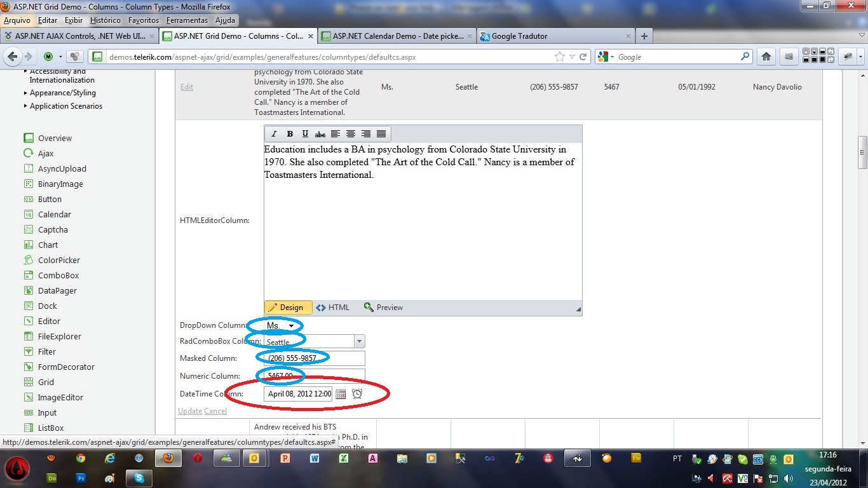Click the Cancel link
868x488 pixels.
(x=215, y=411)
